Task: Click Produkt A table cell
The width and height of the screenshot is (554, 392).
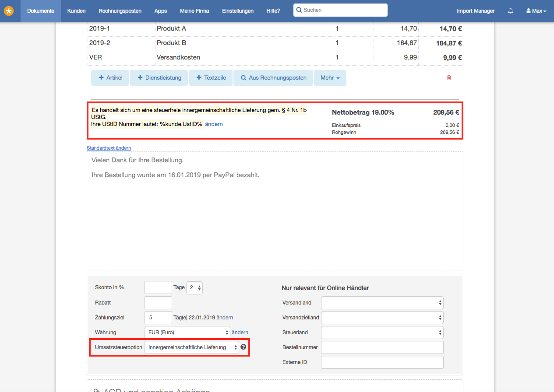Action: click(244, 28)
